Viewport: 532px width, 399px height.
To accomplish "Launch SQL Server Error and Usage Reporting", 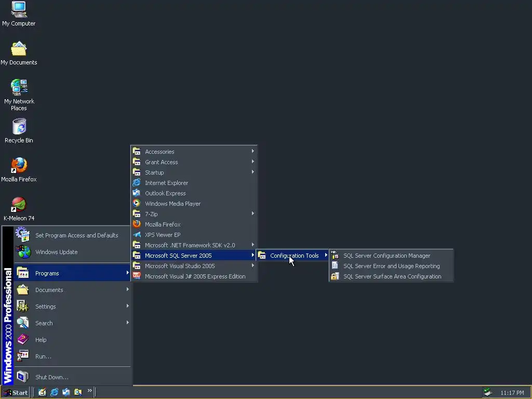I will click(391, 266).
